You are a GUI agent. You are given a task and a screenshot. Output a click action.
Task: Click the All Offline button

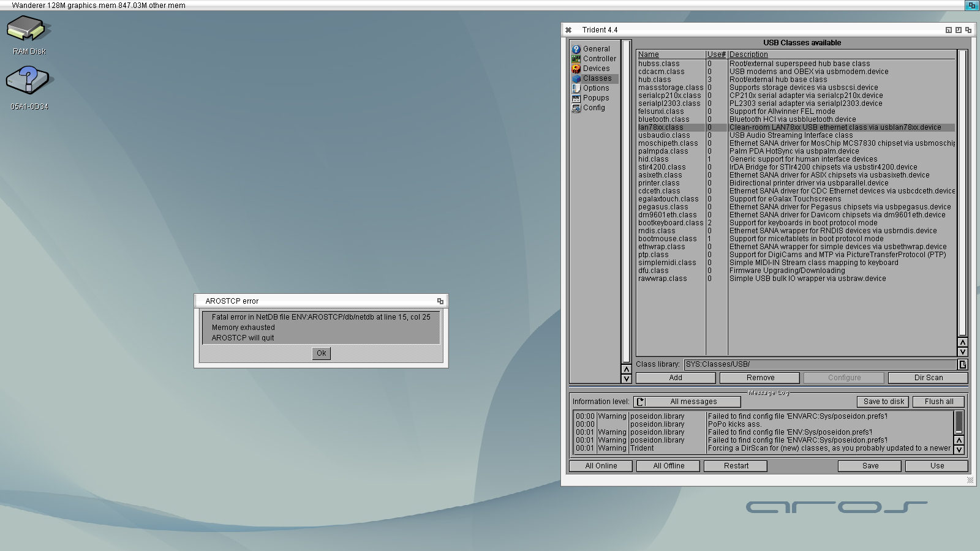(x=668, y=466)
